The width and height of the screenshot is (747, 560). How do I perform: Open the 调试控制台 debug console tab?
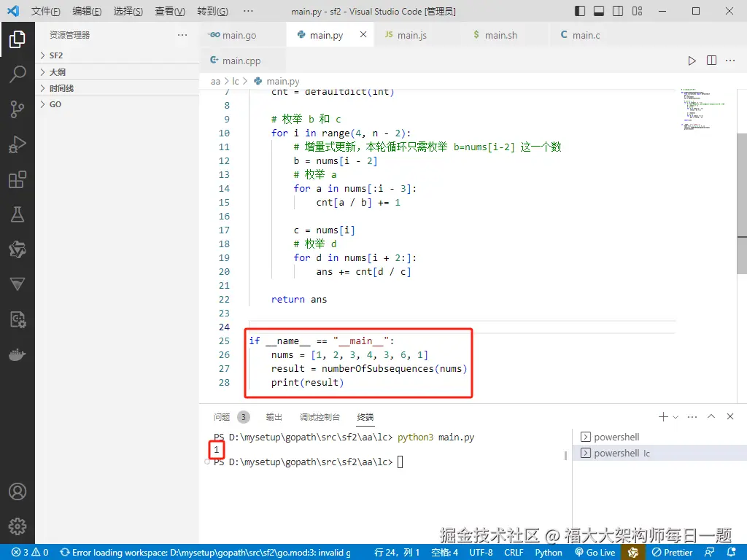click(x=320, y=417)
